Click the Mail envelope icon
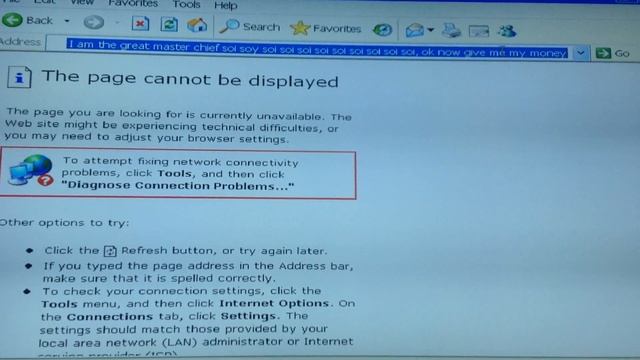The width and height of the screenshot is (640, 360). 414,30
